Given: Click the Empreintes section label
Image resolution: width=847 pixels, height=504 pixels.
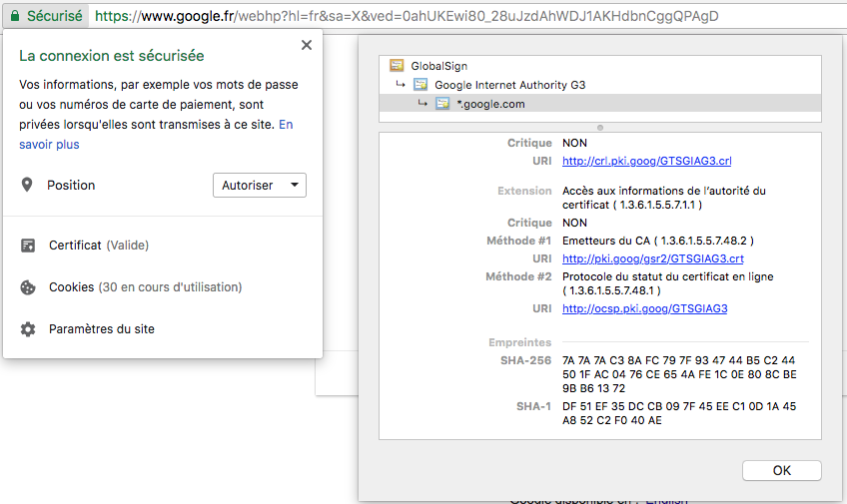Looking at the screenshot, I should pyautogui.click(x=519, y=342).
